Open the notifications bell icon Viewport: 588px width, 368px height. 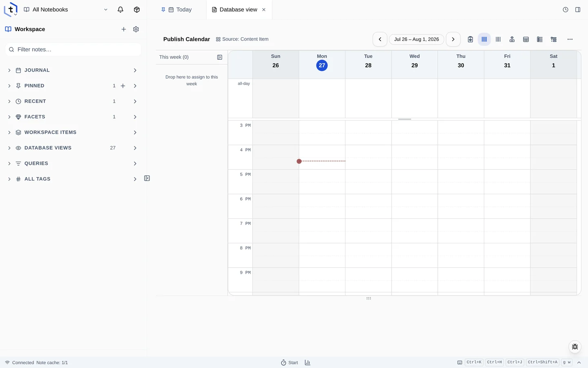tap(120, 9)
